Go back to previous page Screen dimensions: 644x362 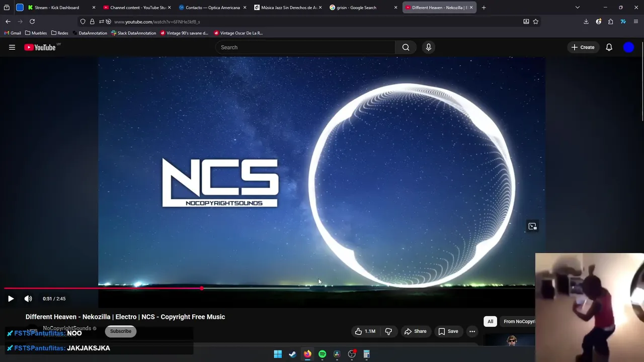(8, 22)
